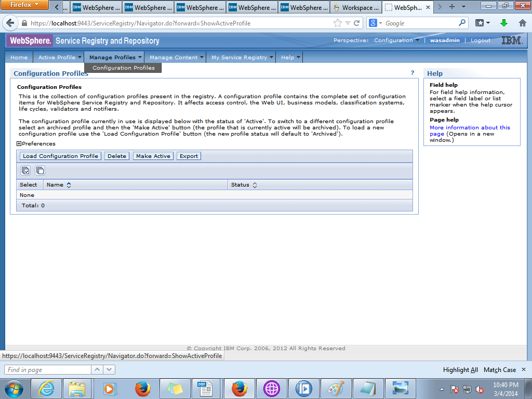
Task: Open the Firefox menu button
Action: click(x=24, y=5)
